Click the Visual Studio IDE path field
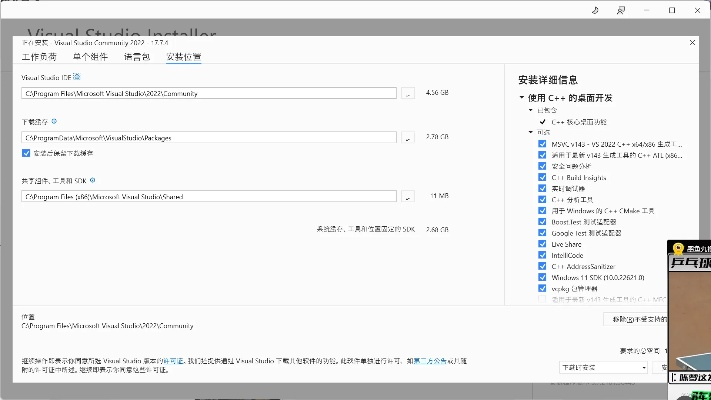Image resolution: width=711 pixels, height=400 pixels. pos(209,93)
